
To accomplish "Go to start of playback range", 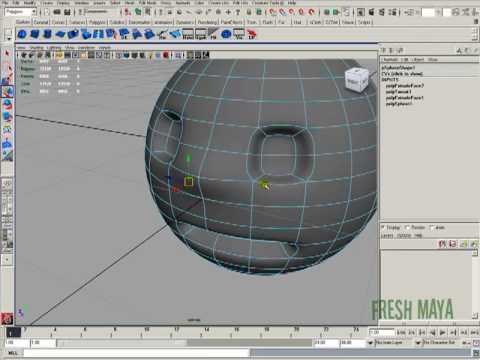I will (x=401, y=332).
